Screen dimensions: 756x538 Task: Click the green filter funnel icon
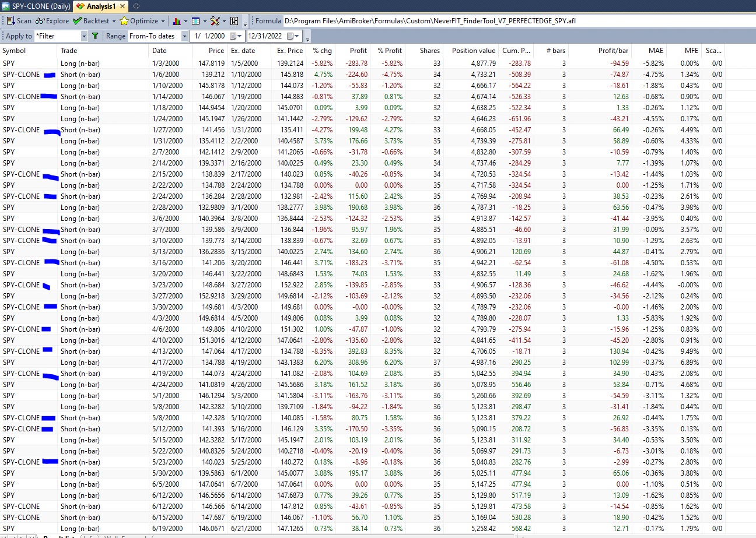click(x=95, y=36)
